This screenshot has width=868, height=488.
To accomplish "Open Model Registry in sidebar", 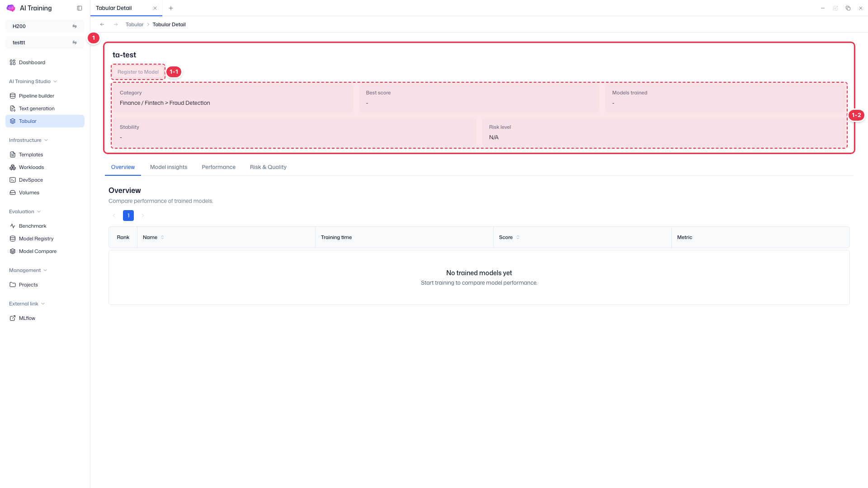I will 45,239.
